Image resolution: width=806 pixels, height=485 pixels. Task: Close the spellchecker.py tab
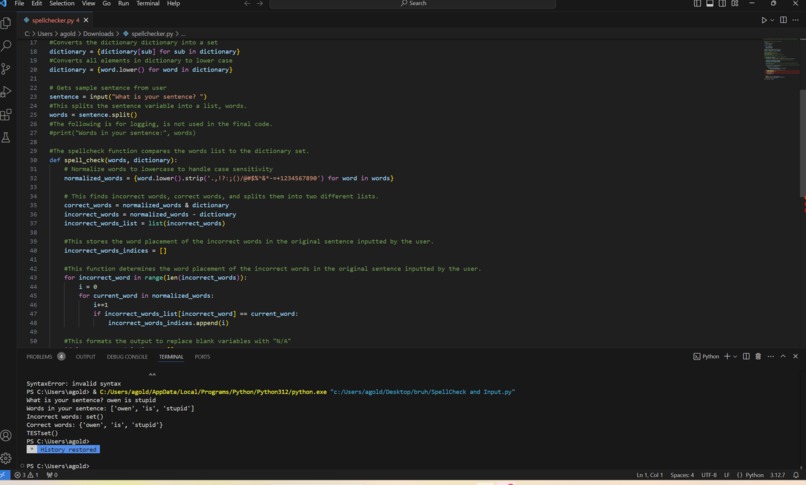[86, 20]
